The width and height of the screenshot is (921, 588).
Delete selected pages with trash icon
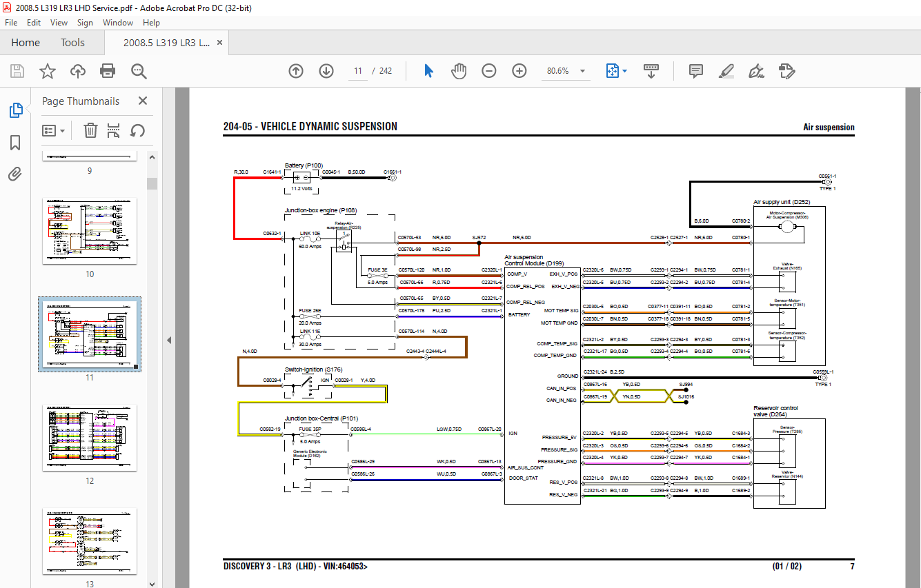(x=90, y=130)
